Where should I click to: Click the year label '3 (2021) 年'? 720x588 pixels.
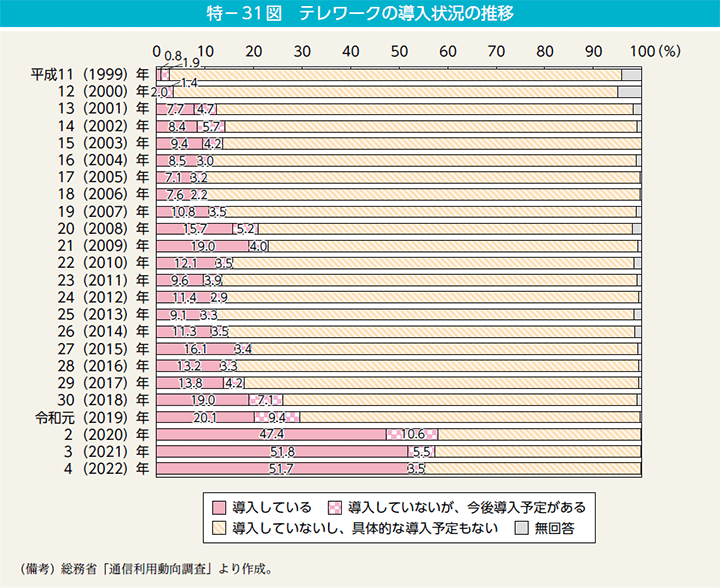[107, 451]
